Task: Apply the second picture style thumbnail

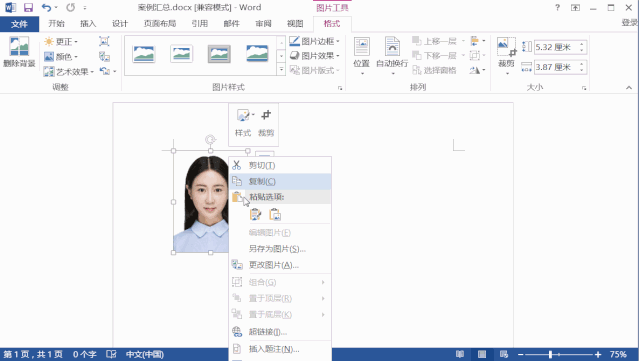Action: click(x=181, y=54)
